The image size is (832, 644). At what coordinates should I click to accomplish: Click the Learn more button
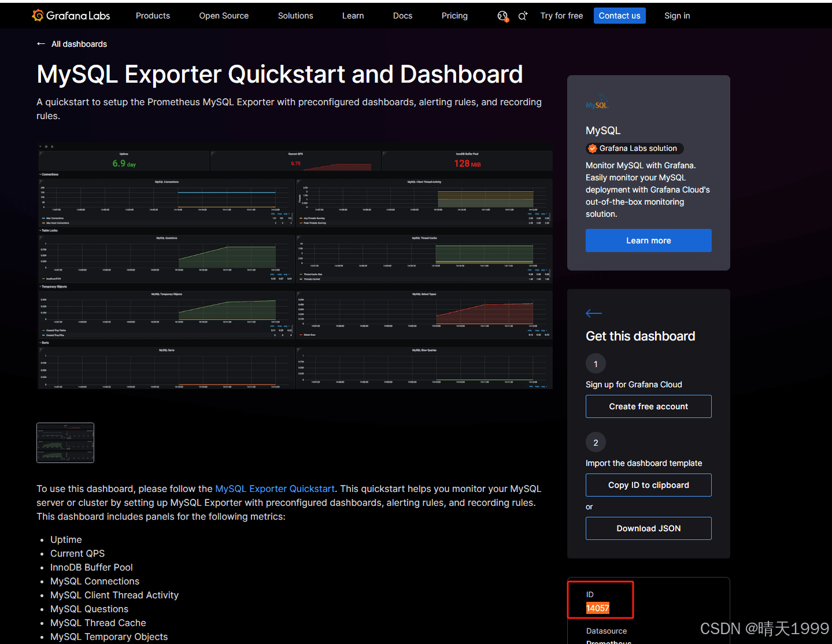pyautogui.click(x=648, y=240)
